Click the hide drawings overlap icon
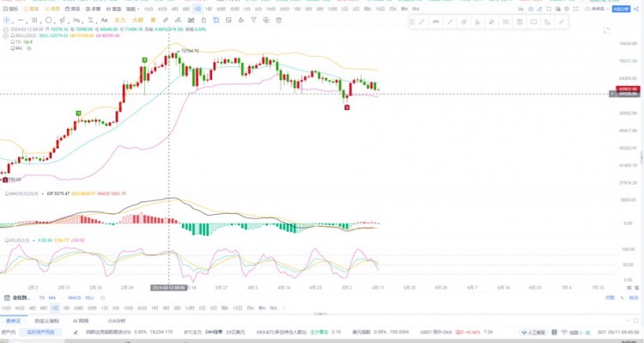The height and width of the screenshot is (343, 644). pyautogui.click(x=266, y=20)
